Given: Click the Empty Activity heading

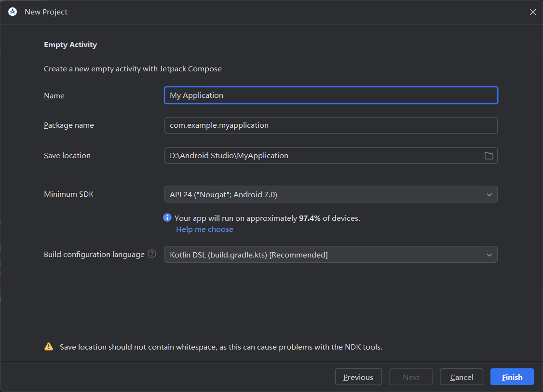Looking at the screenshot, I should 70,45.
